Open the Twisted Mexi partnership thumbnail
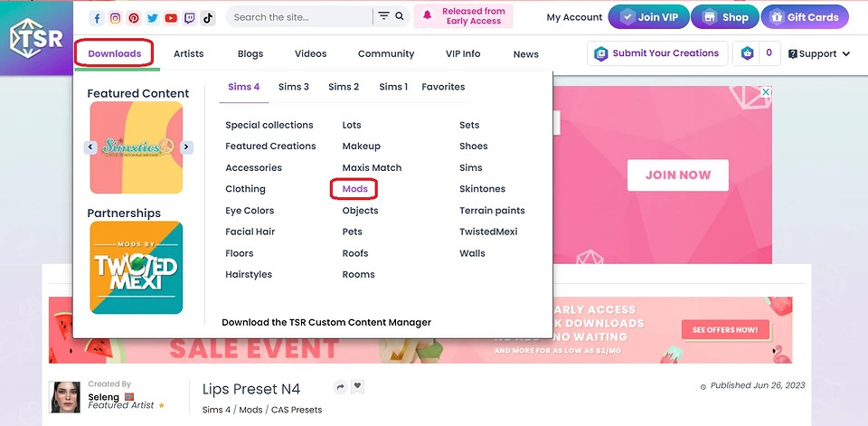This screenshot has height=426, width=868. 136,268
